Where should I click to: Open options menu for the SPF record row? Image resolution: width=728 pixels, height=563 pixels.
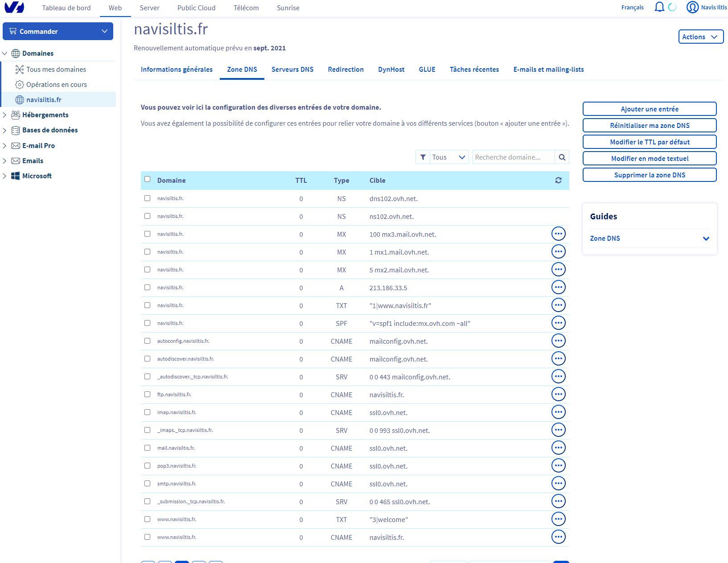pyautogui.click(x=558, y=323)
